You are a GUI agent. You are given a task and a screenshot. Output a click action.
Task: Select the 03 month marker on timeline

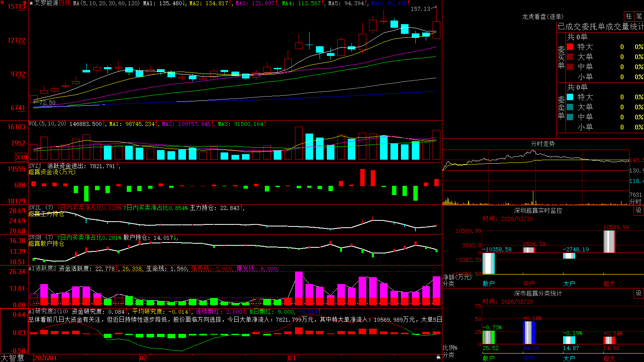click(292, 358)
